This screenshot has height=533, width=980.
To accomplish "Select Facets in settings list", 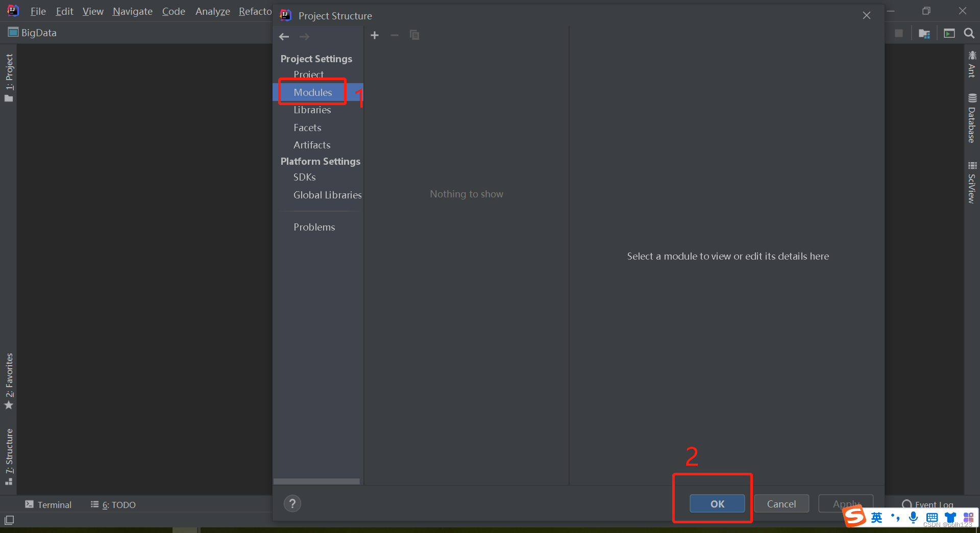I will [x=307, y=128].
